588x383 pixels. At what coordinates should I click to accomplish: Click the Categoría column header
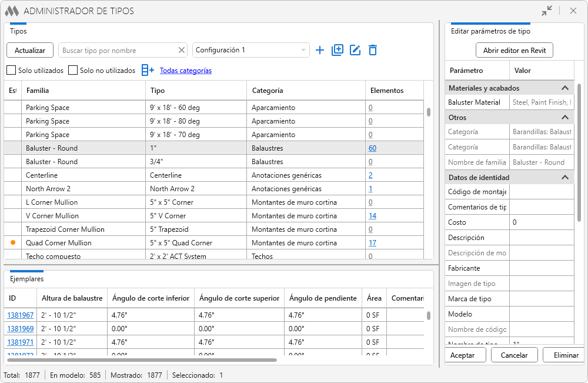tap(305, 91)
